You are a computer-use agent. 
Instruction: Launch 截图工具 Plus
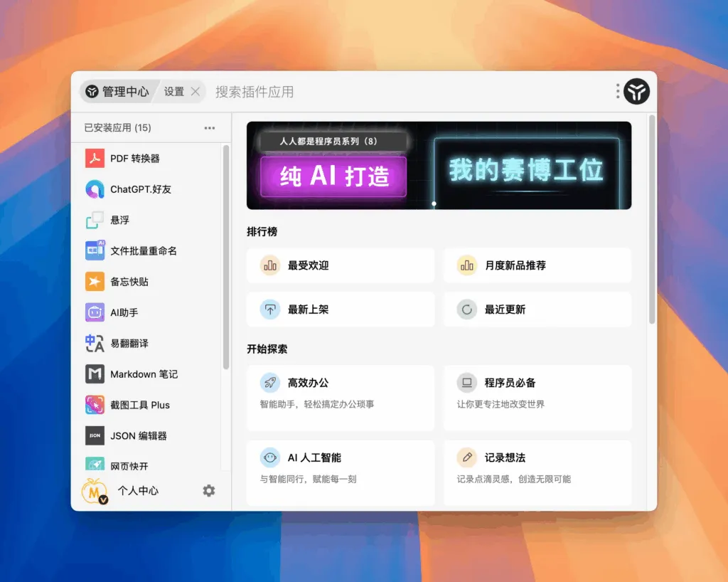141,405
